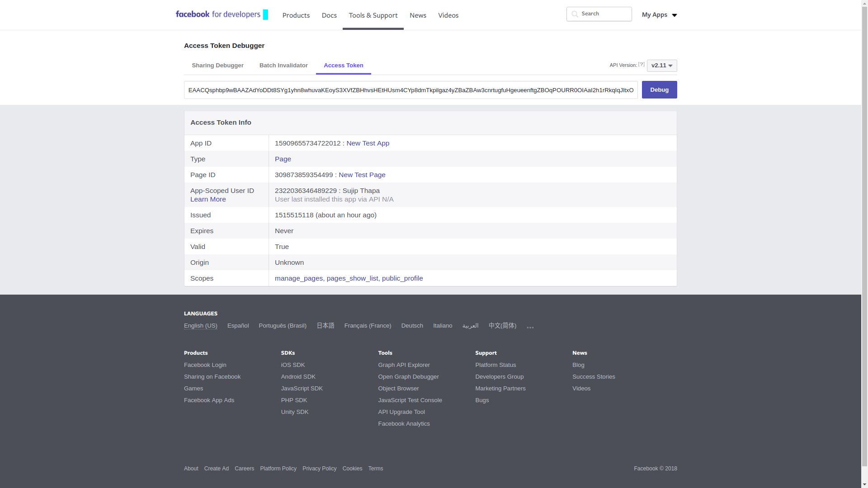Open Facebook App Ads footer link
The width and height of the screenshot is (868, 488).
click(x=209, y=400)
